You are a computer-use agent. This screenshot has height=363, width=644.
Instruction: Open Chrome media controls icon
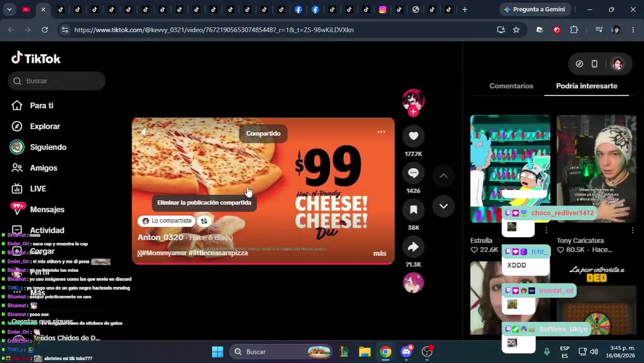click(599, 30)
